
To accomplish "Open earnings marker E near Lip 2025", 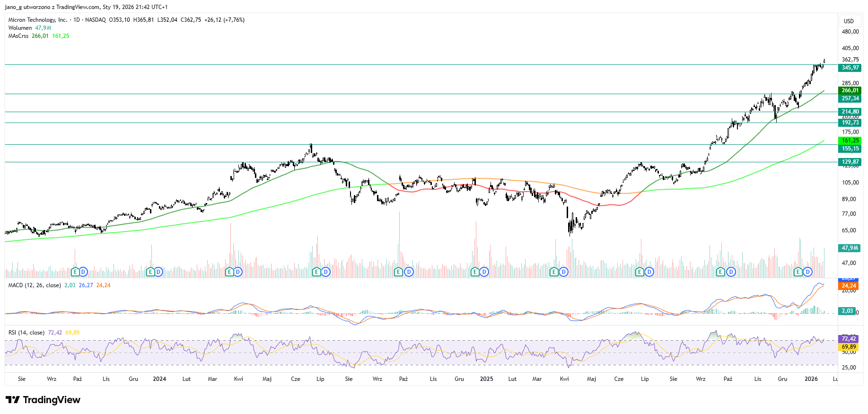I will click(640, 272).
